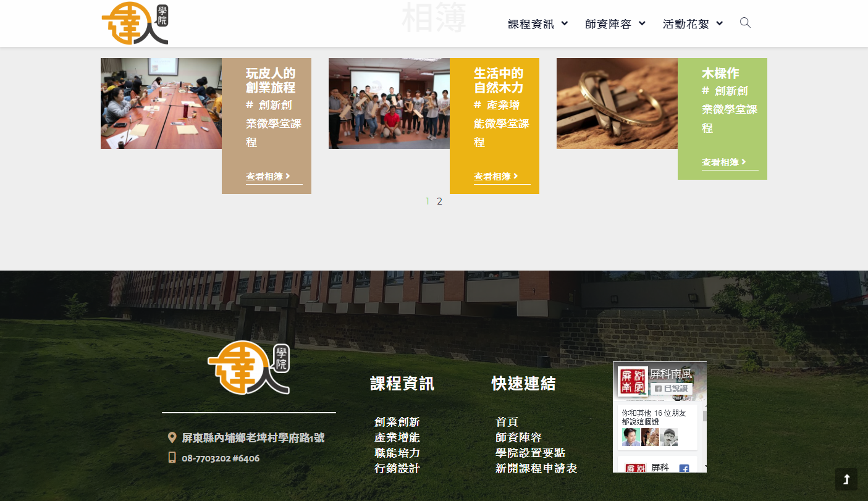Select 首頁 in quick links

point(507,423)
